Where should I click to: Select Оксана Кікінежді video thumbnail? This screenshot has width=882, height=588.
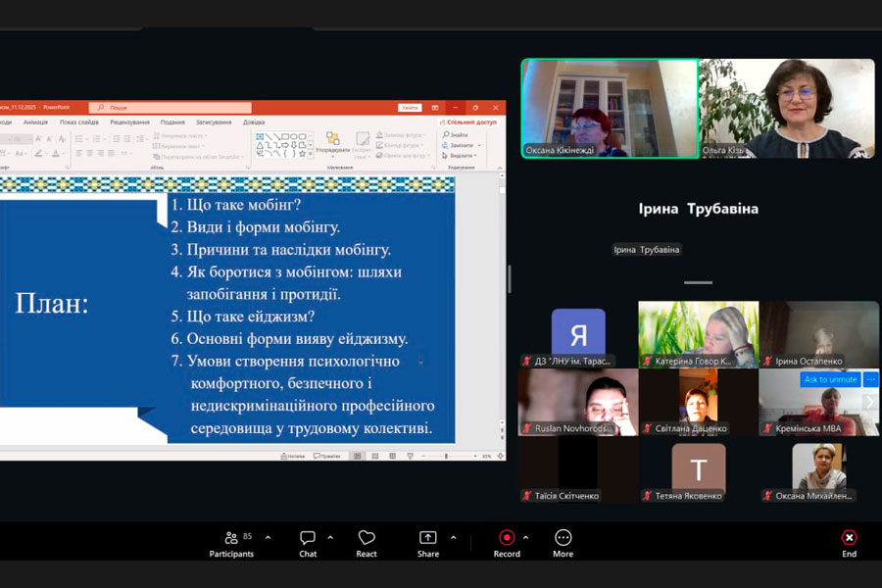point(610,108)
